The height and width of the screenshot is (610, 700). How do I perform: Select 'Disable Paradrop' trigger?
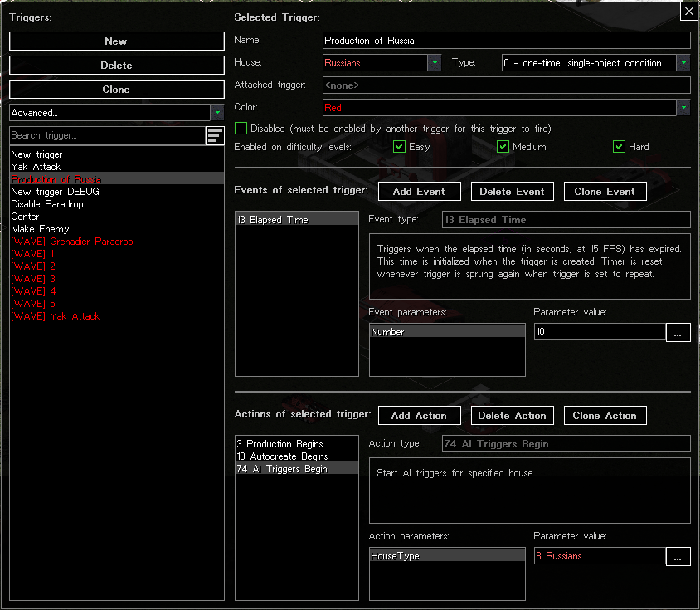pos(116,204)
